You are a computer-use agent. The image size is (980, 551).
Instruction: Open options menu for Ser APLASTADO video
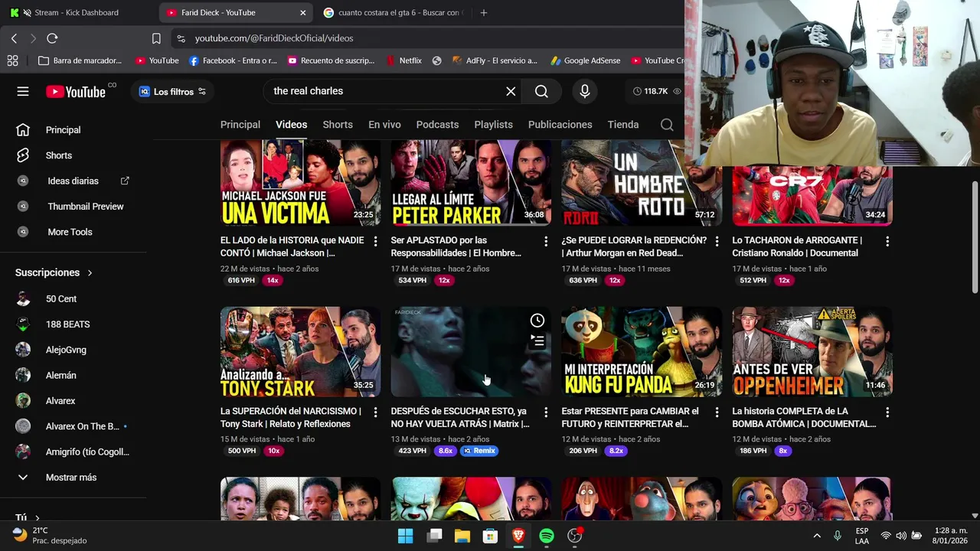coord(546,242)
